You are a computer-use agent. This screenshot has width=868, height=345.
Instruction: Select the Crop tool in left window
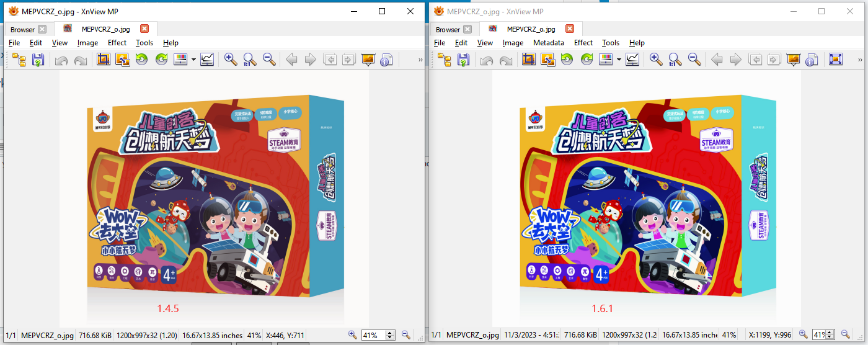[x=103, y=60]
